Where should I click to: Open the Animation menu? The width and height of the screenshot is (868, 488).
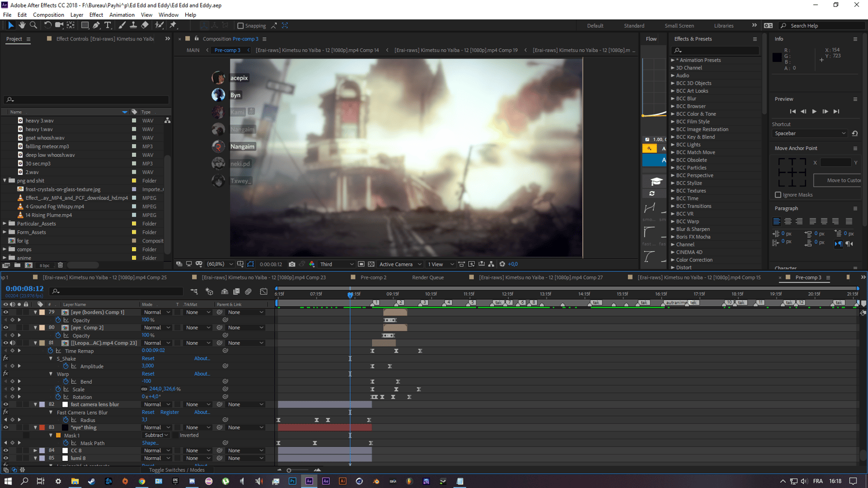[x=122, y=14]
